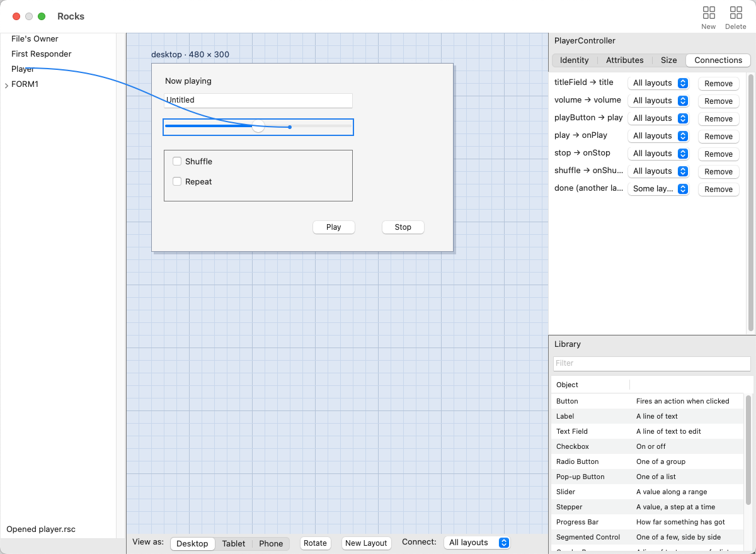Viewport: 756px width, 554px height.
Task: Click the New toolbar icon
Action: pyautogui.click(x=709, y=17)
